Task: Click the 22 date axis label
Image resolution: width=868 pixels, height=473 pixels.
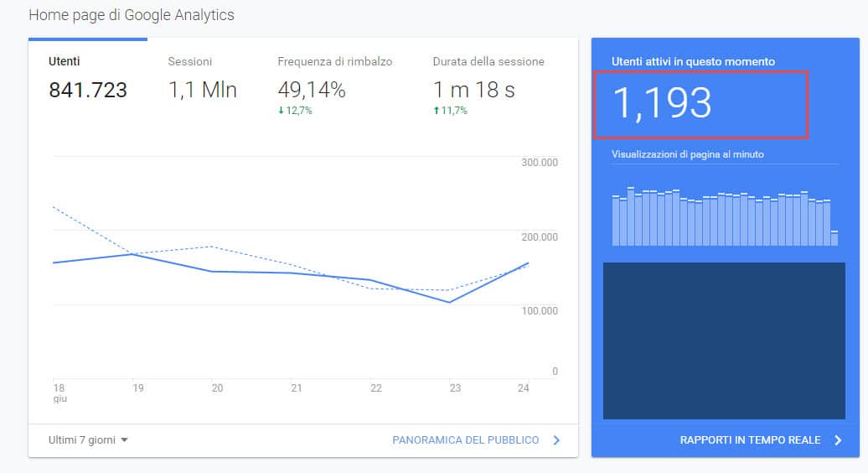Action: pos(376,388)
